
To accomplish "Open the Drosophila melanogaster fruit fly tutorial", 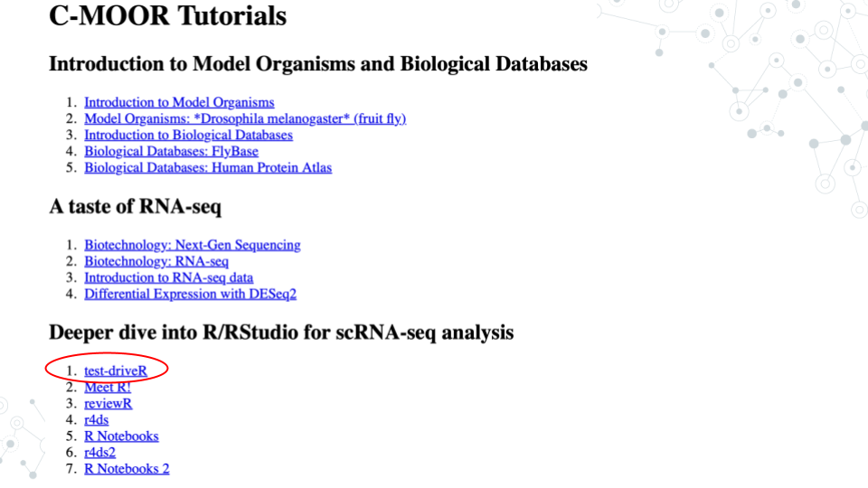I will (245, 118).
